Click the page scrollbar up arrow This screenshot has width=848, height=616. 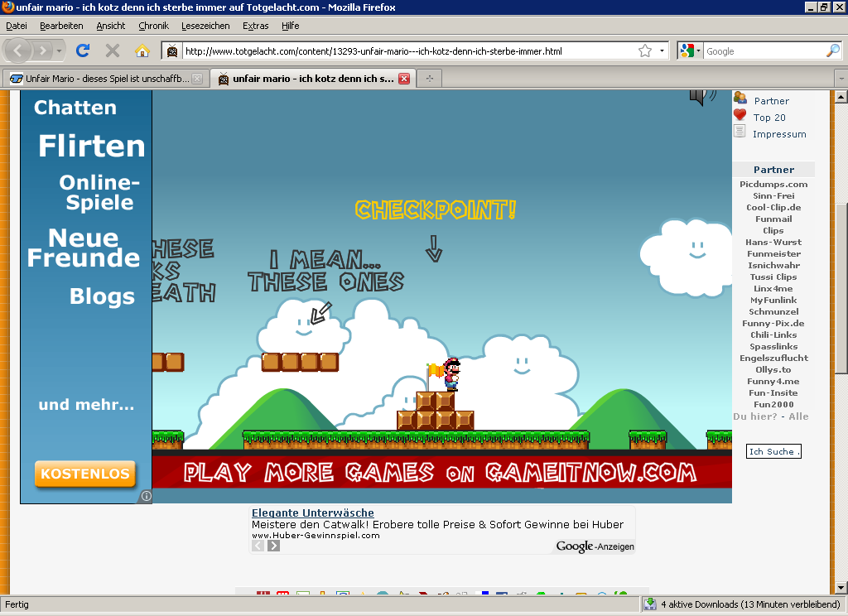tap(841, 97)
